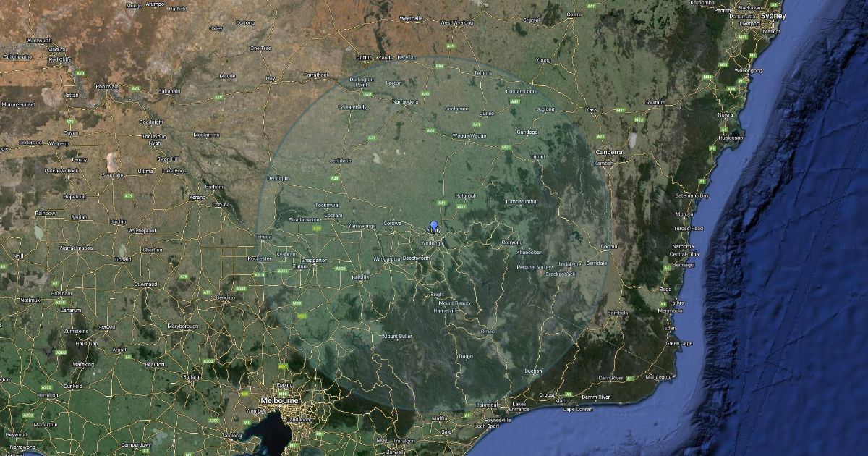This screenshot has height=456, width=868.
Task: Click the 'Wangaratta' map label
Action: 386,258
